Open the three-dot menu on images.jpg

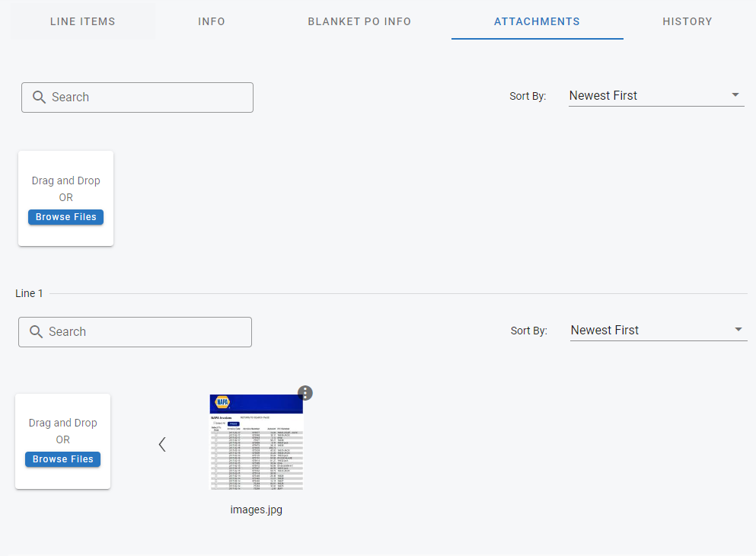click(x=305, y=393)
